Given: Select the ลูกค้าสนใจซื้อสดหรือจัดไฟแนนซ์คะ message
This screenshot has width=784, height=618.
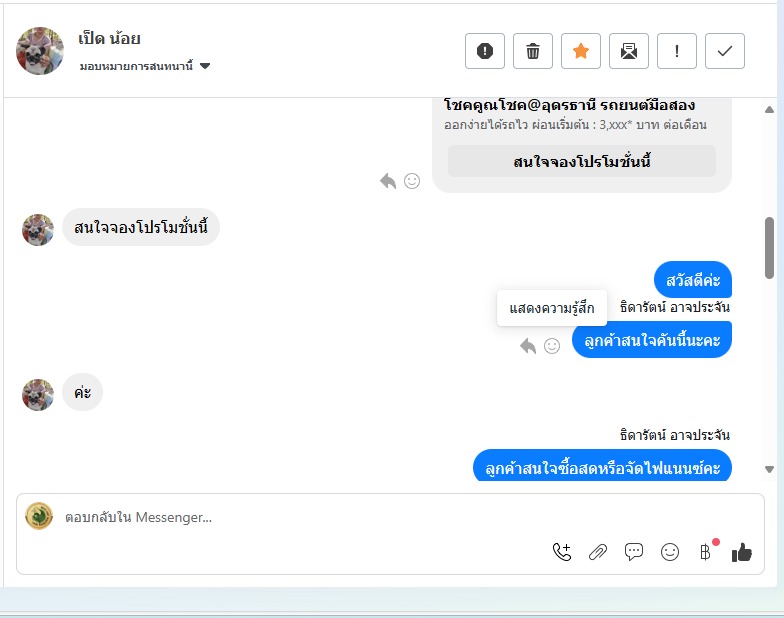Looking at the screenshot, I should 602,466.
